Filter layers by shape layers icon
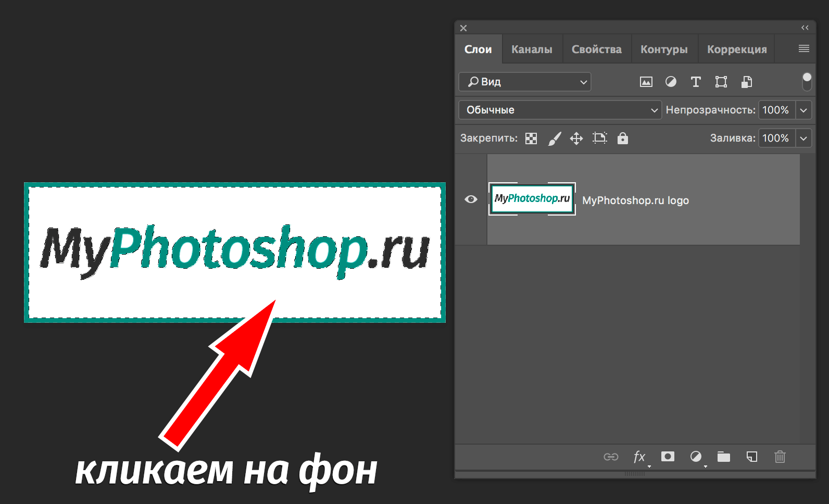This screenshot has height=504, width=829. [x=721, y=82]
